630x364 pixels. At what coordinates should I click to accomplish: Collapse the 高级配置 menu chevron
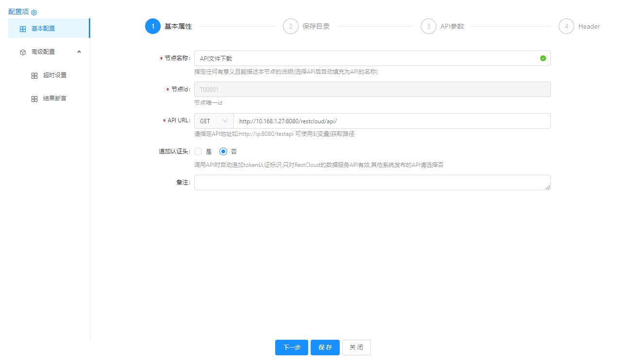[x=79, y=52]
